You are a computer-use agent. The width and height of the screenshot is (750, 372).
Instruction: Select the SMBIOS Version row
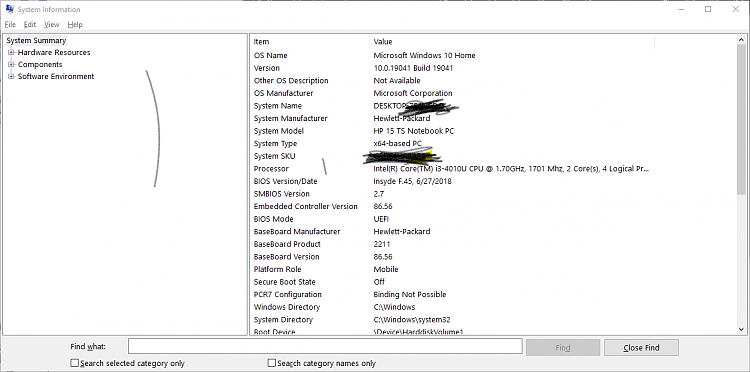(452, 194)
